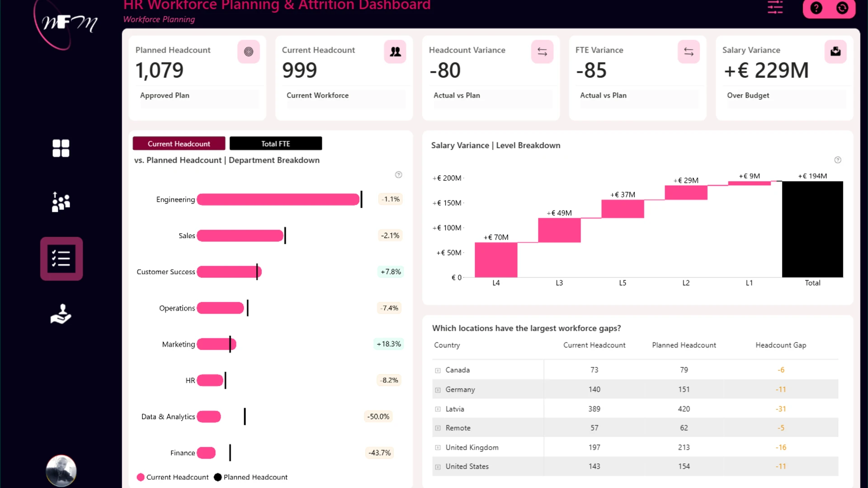The image size is (868, 488).
Task: Open the hand-holding-person sidebar icon
Action: coord(61,314)
